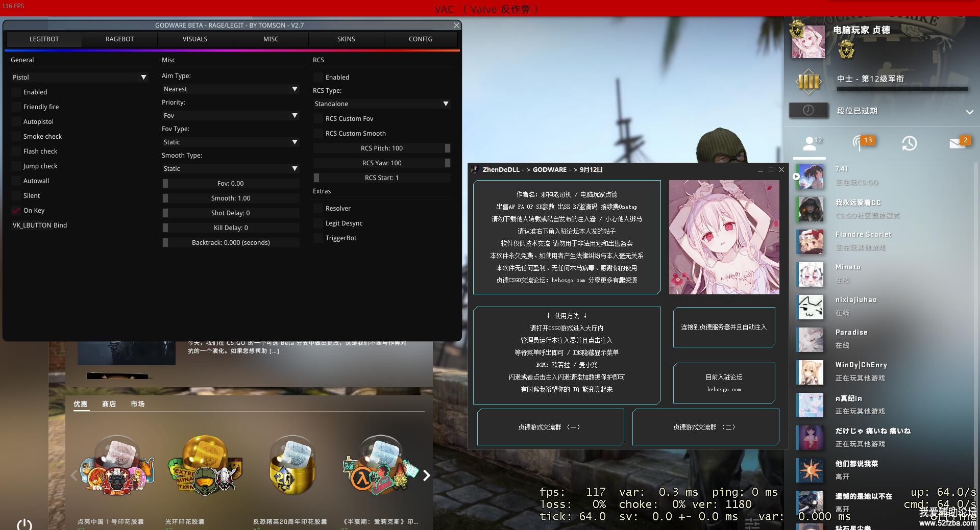Toggle Silent checkbox
This screenshot has width=980, height=530.
pos(16,195)
